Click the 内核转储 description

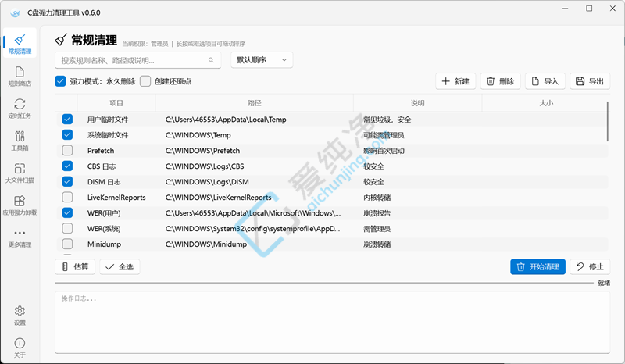(377, 198)
